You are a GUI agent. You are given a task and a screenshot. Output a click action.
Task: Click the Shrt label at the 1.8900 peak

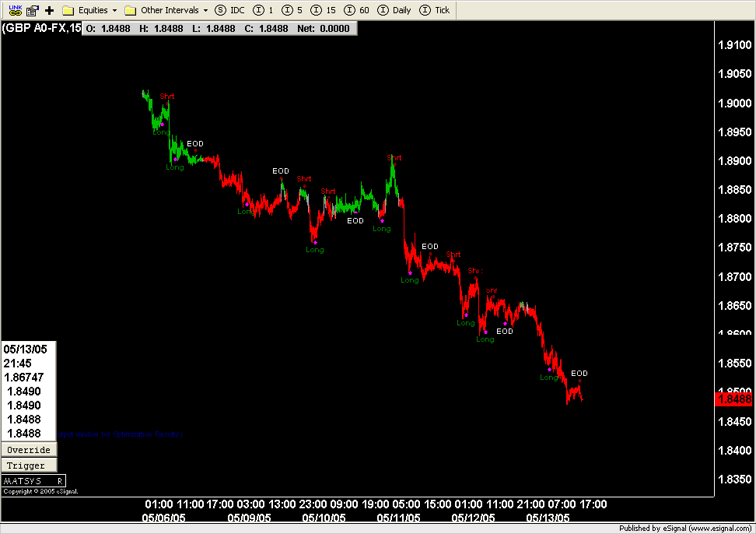[x=394, y=157]
